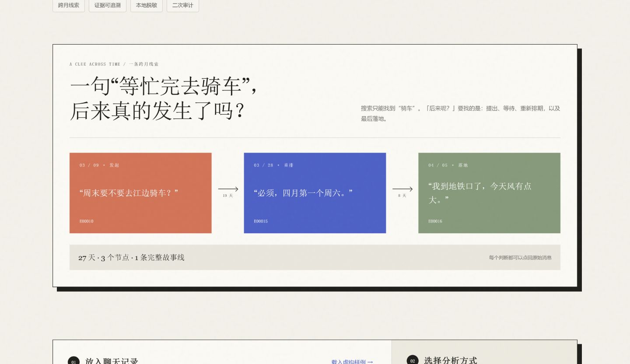Viewport: 630px width, 364px height.
Task: Click the headline 一句“等忙完去骑车”
Action: coord(163,86)
